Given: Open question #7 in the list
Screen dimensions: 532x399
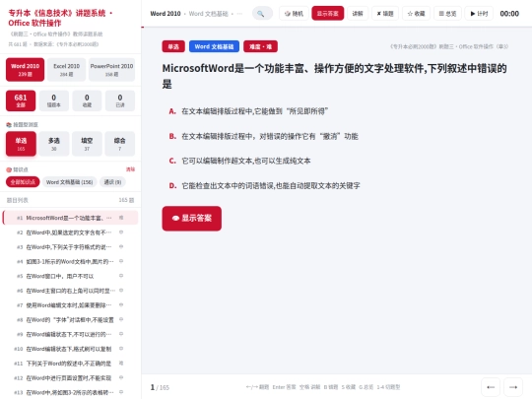Looking at the screenshot, I should point(70,305).
